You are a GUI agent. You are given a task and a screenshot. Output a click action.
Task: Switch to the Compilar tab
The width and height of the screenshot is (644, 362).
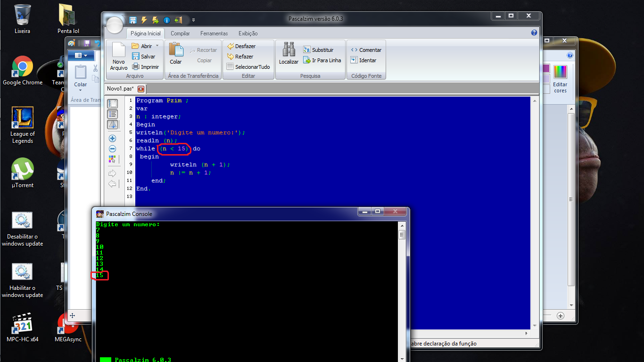pos(180,33)
